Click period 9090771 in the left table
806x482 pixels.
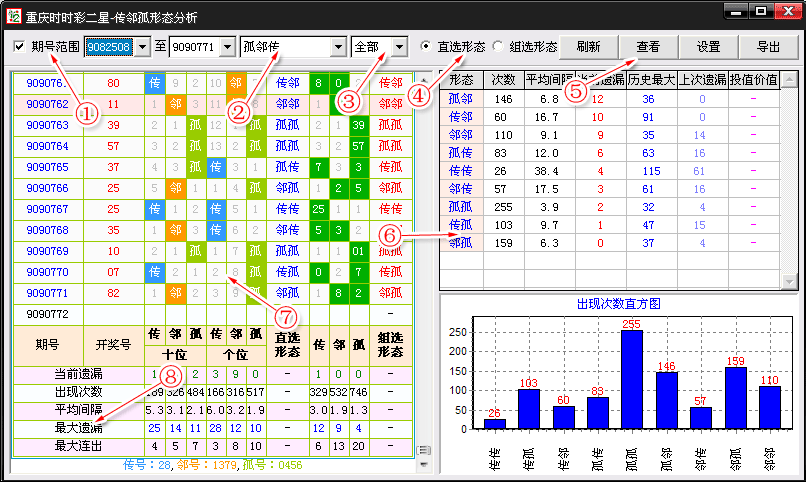tap(48, 294)
